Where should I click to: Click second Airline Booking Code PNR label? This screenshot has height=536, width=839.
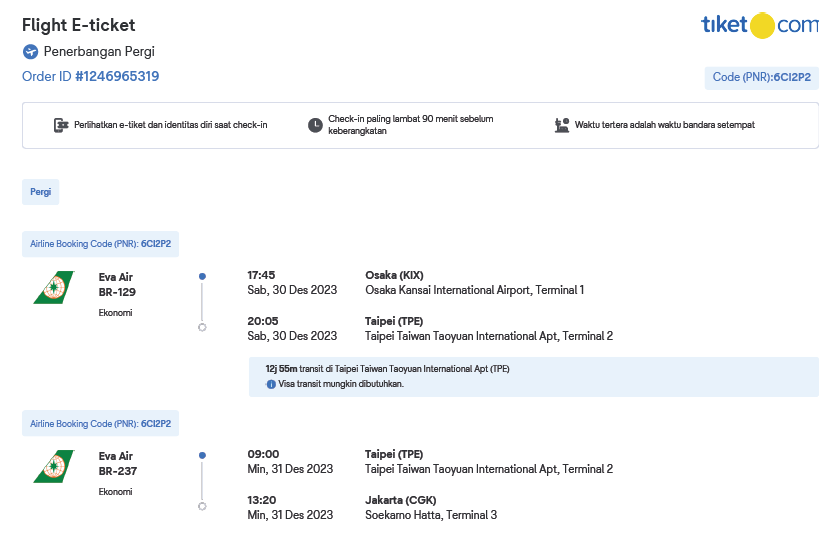(100, 424)
